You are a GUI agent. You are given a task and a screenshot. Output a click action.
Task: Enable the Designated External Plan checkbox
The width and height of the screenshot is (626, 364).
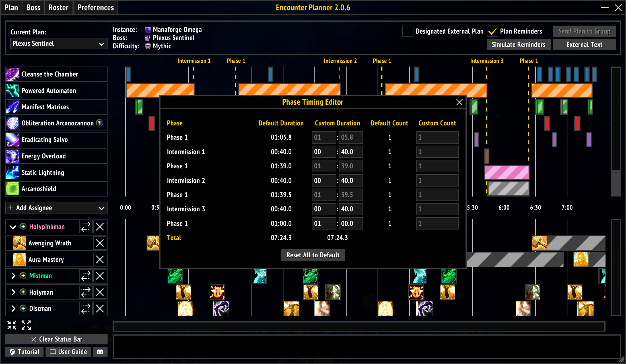click(x=407, y=31)
